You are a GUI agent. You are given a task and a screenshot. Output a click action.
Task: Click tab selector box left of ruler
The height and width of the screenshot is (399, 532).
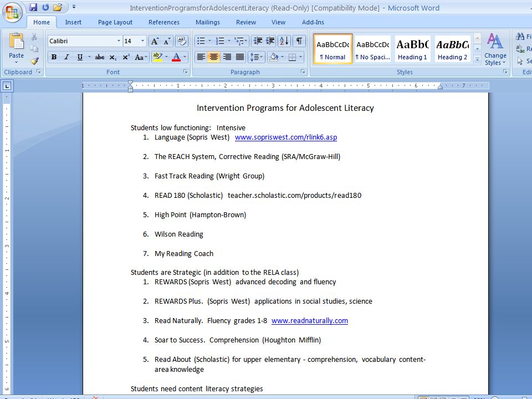pos(7,86)
